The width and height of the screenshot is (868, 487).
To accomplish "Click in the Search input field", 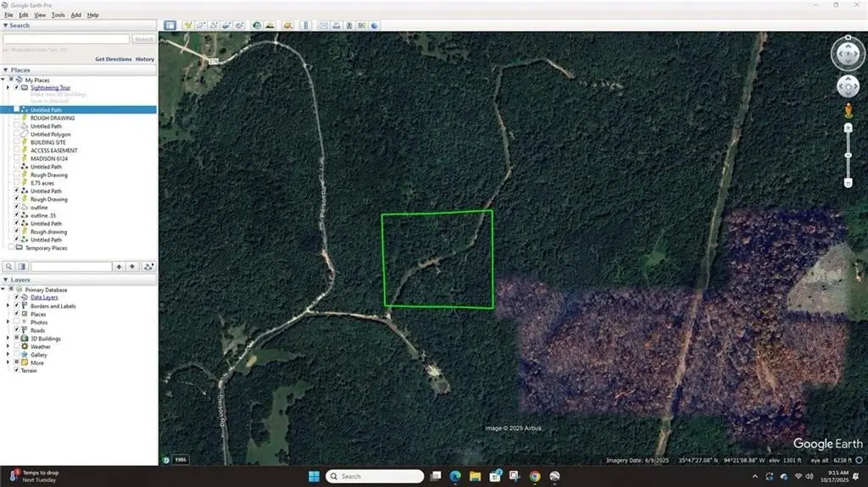I will tap(66, 39).
